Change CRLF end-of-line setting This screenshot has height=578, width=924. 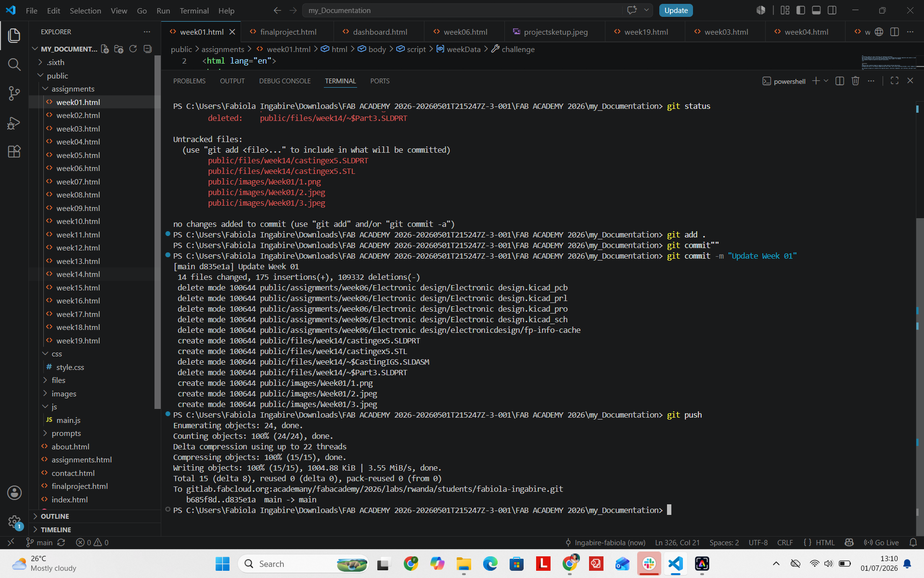(785, 542)
